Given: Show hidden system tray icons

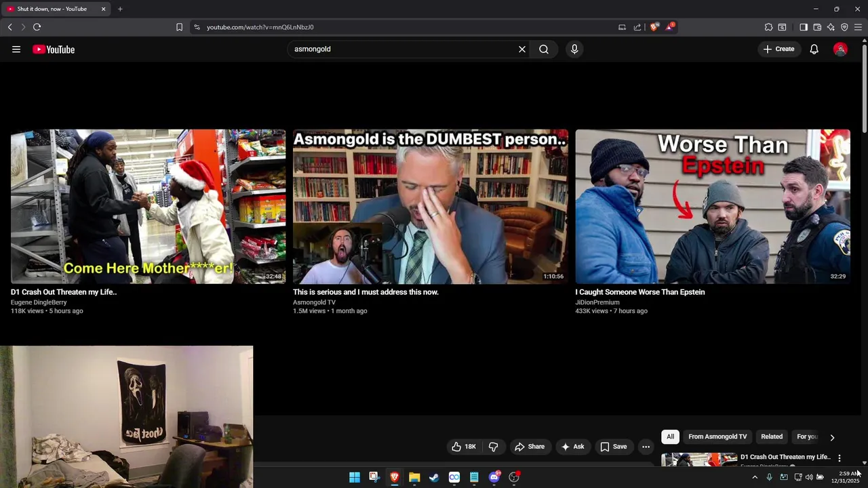Looking at the screenshot, I should 755,477.
